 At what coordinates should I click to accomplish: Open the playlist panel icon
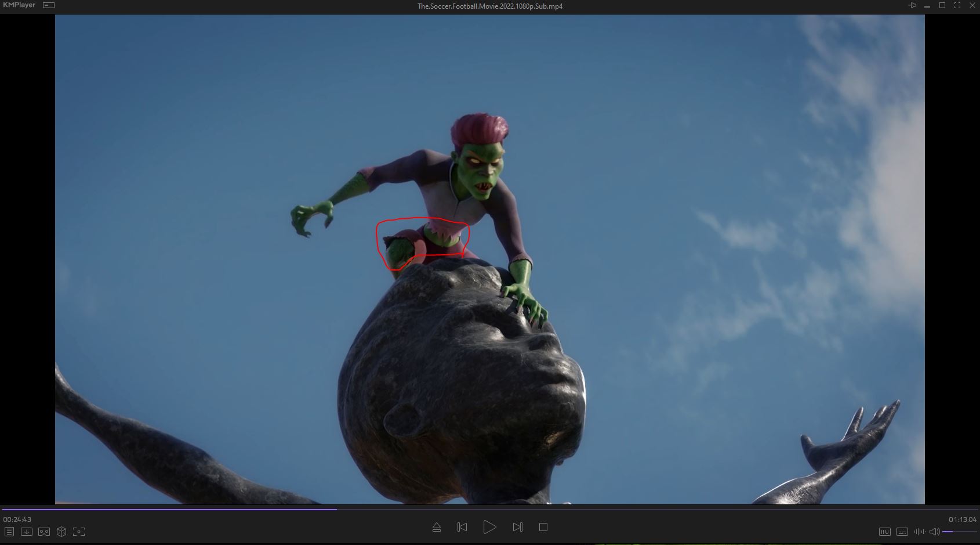click(9, 532)
